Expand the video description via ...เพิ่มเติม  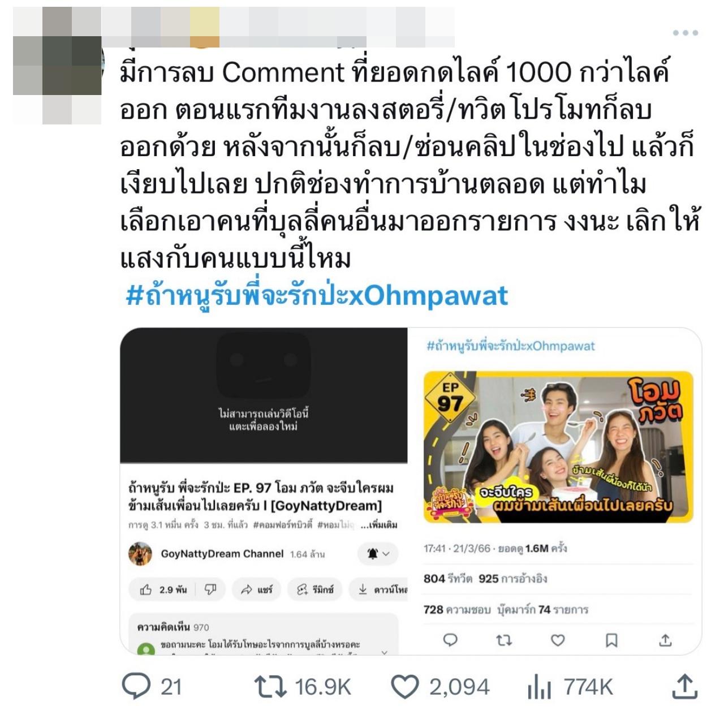(x=379, y=525)
